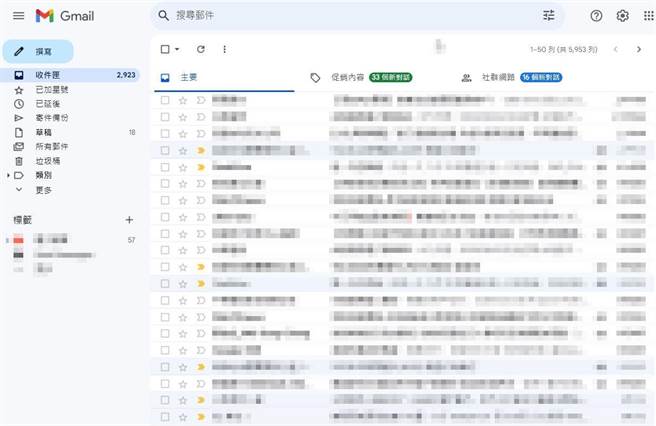Open the main menu hamburger icon

18,16
